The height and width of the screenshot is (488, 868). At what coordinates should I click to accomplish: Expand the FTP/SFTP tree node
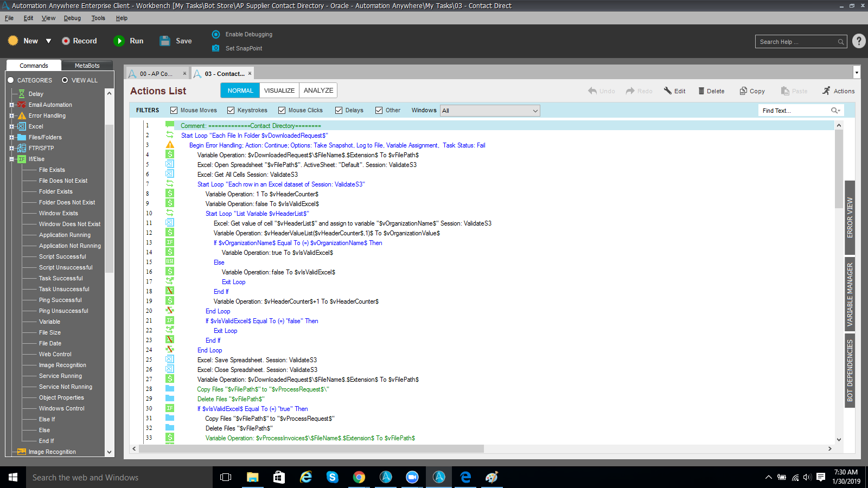11,148
